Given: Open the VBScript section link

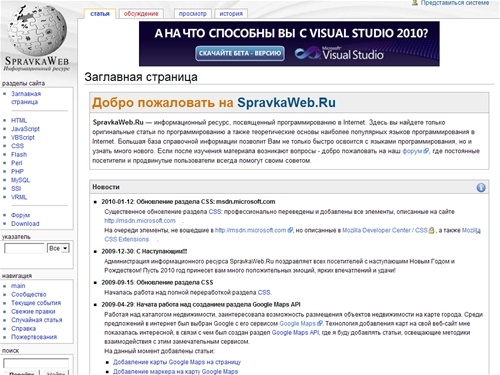Looking at the screenshot, I should (x=23, y=137).
